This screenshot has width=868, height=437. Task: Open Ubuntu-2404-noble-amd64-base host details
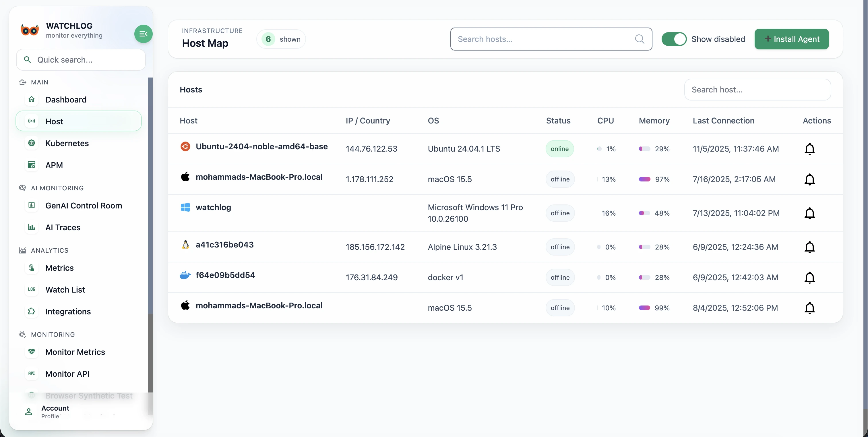point(262,146)
